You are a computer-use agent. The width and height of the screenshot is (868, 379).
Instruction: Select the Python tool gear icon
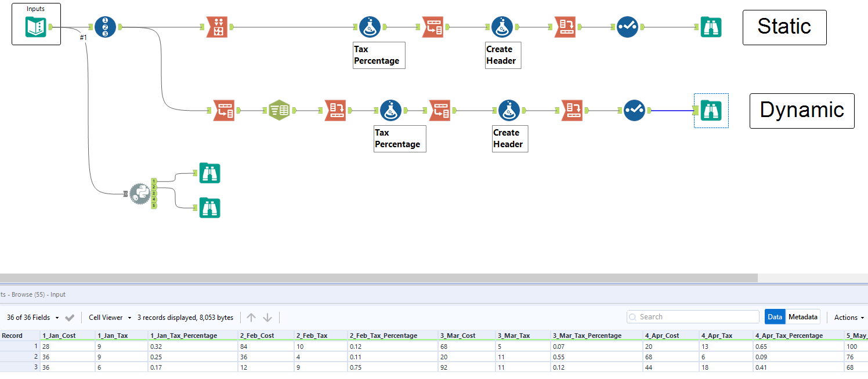140,193
